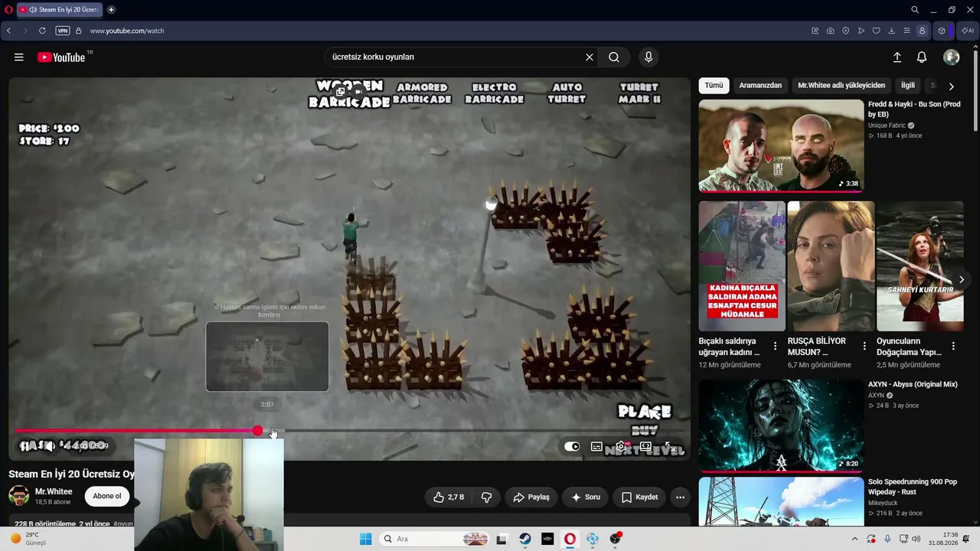This screenshot has height=551, width=980.
Task: Open the account avatar menu
Action: [x=952, y=57]
